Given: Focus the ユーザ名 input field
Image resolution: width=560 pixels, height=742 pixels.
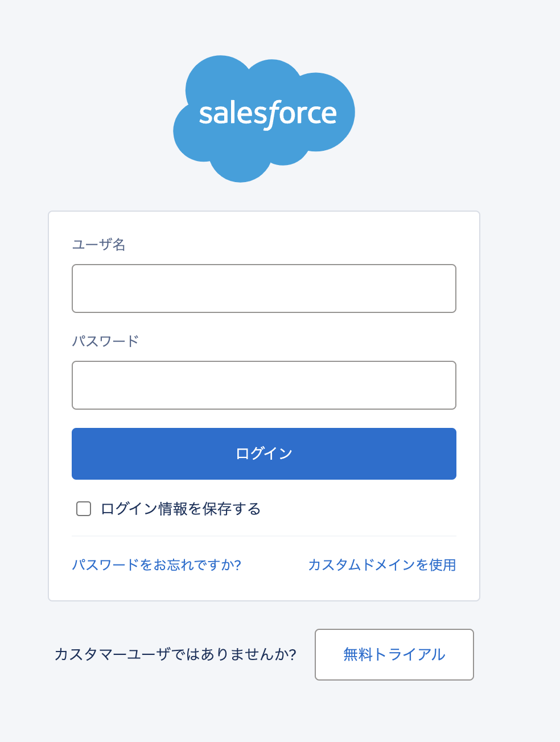Looking at the screenshot, I should [x=264, y=288].
